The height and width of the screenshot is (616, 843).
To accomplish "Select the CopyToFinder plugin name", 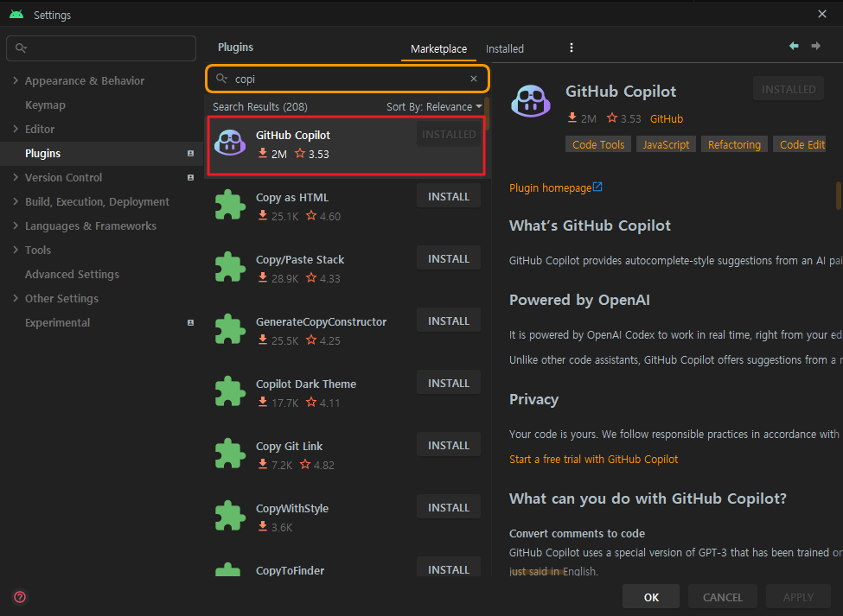I will 290,570.
